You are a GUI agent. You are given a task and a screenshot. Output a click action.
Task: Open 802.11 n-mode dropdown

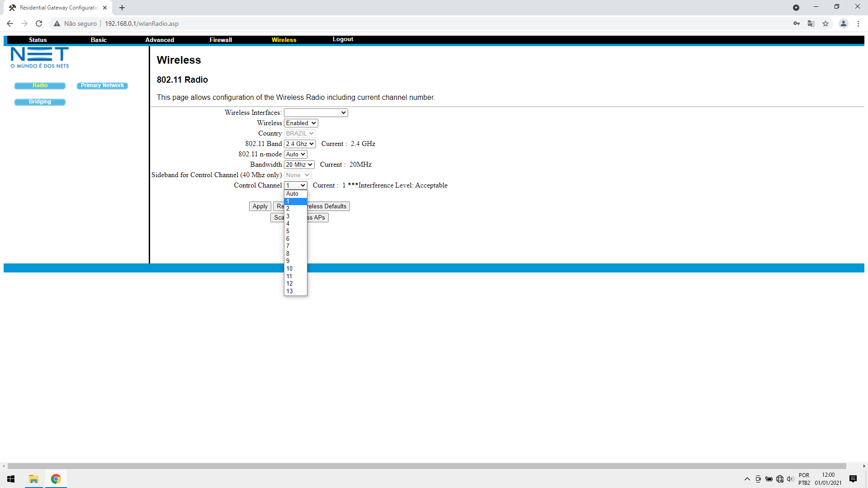(x=296, y=154)
